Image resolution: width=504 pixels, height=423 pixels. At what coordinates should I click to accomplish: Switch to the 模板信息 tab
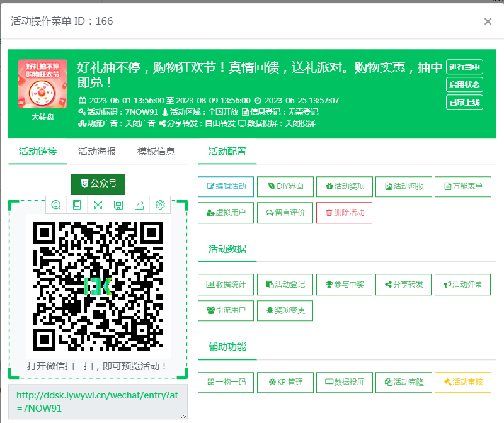156,152
